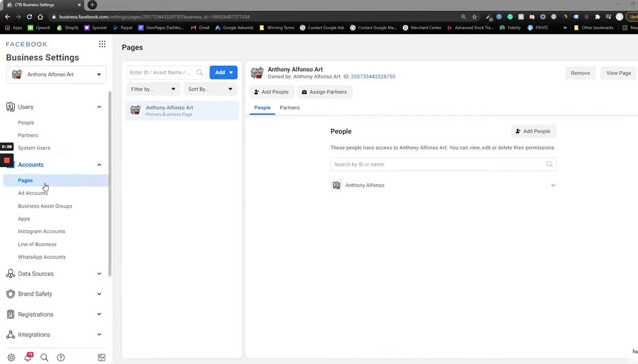
Task: Stop the screen recording red button
Action: [x=7, y=160]
